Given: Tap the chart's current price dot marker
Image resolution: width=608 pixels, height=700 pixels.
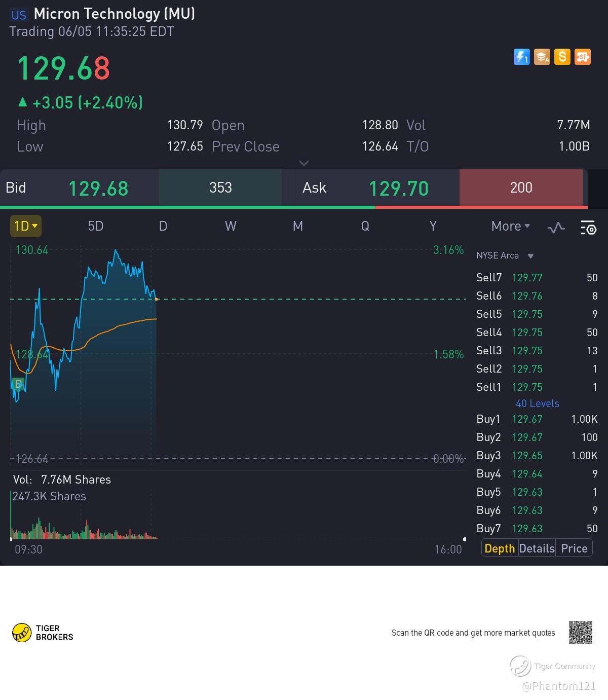Looking at the screenshot, I should (x=157, y=299).
